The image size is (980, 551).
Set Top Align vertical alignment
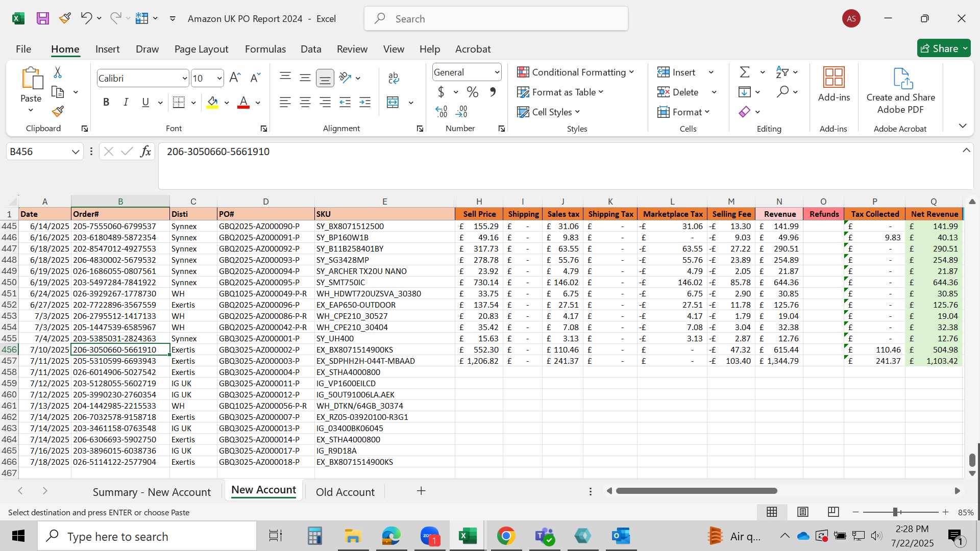tap(285, 78)
